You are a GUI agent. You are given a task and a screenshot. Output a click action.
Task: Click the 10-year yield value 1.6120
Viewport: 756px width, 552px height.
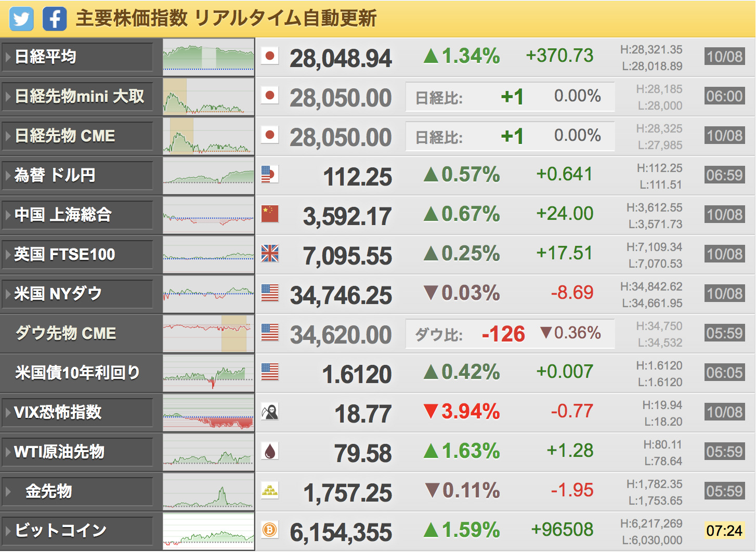[x=357, y=374]
